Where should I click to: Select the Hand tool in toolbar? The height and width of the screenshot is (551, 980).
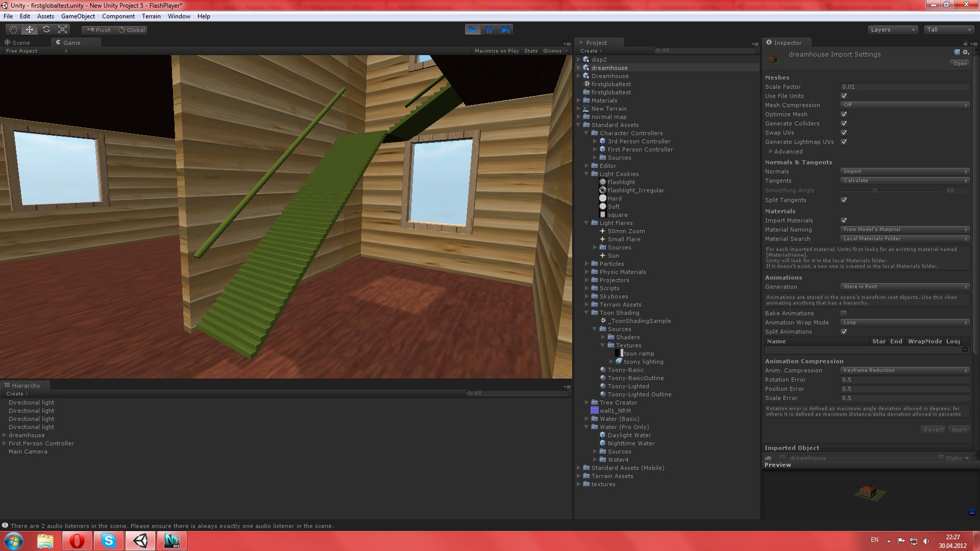click(x=13, y=30)
